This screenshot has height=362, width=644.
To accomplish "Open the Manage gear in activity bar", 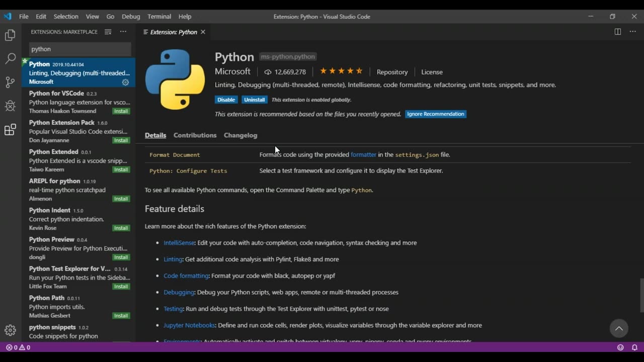I will tap(10, 330).
